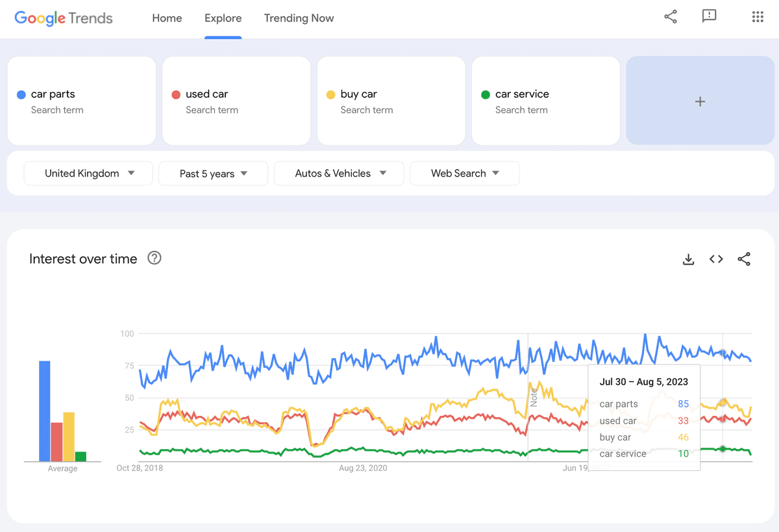This screenshot has height=532, width=779.
Task: Click the green car service dot
Action: point(485,95)
